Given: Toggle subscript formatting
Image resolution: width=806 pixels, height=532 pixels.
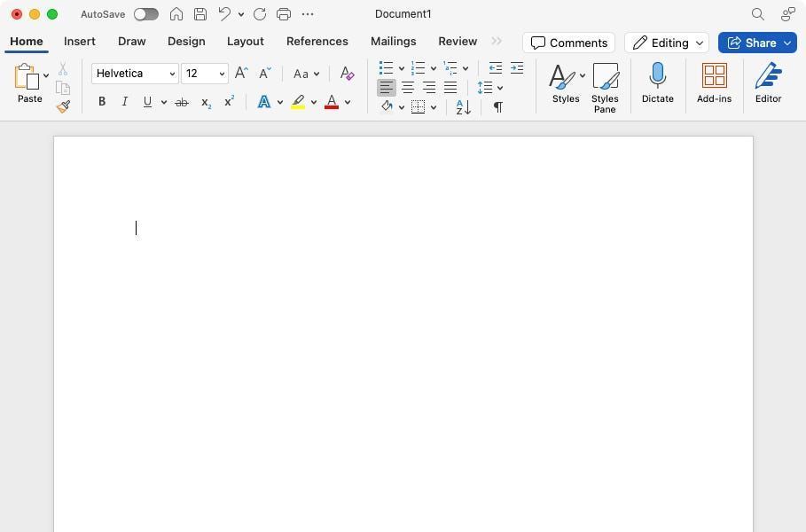Looking at the screenshot, I should coord(206,102).
